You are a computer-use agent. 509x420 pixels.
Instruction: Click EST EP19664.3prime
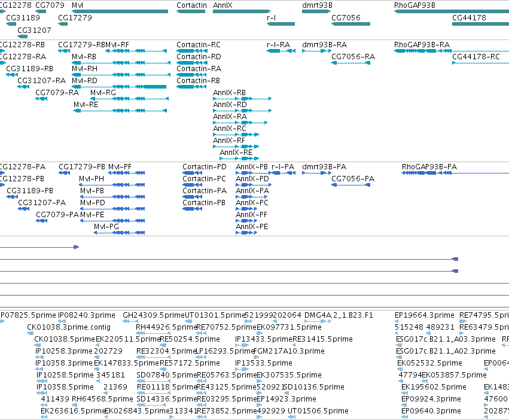[x=424, y=315]
